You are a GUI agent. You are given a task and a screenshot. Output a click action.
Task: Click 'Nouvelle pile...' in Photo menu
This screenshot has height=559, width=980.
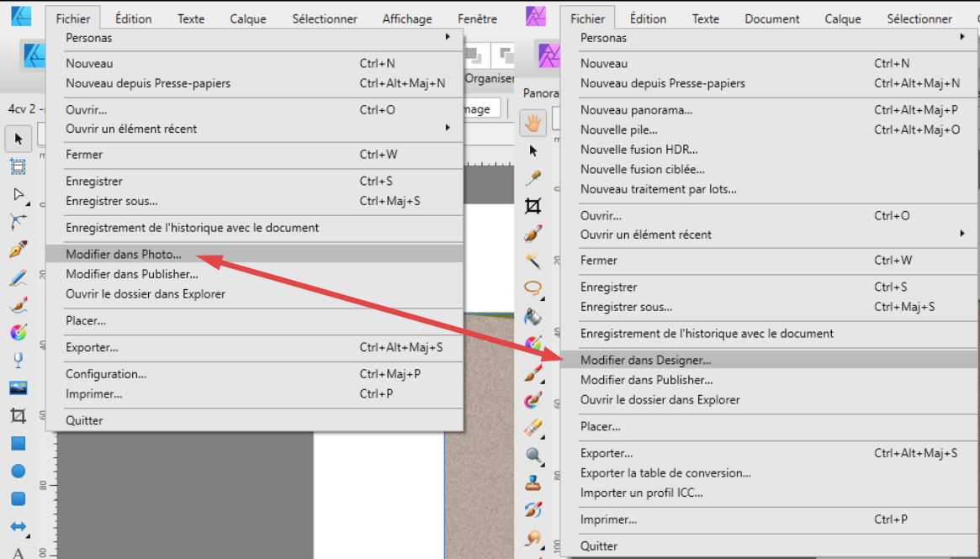(770, 130)
